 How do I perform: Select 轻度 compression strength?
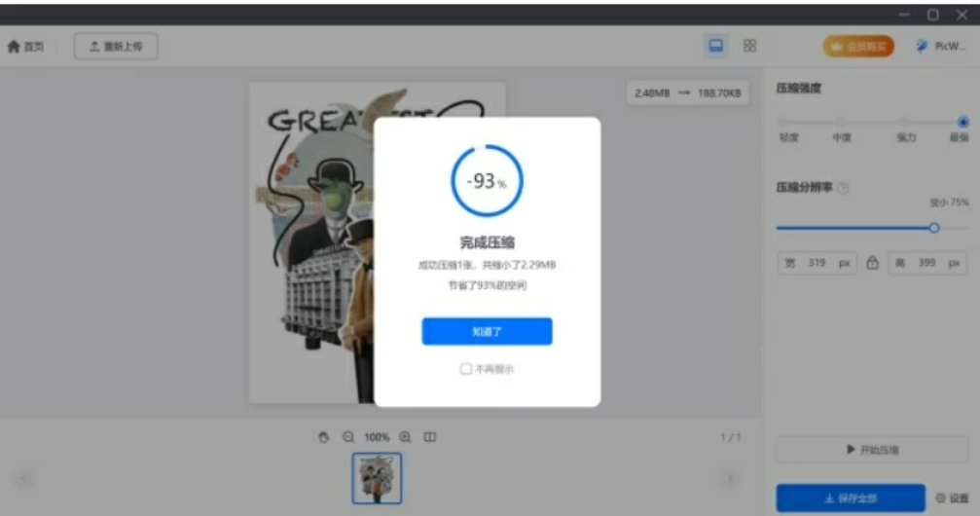coord(782,122)
